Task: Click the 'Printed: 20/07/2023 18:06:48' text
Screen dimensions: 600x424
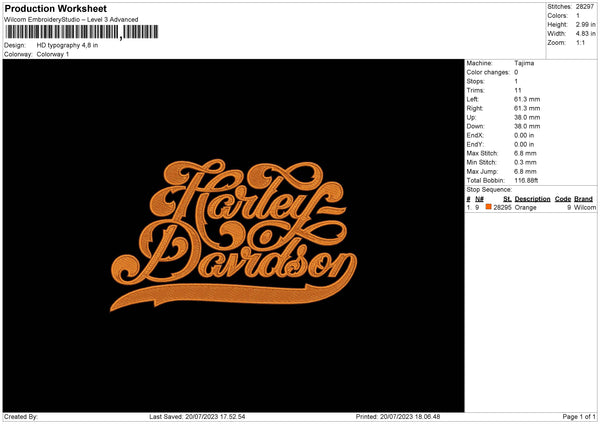Action: point(398,417)
